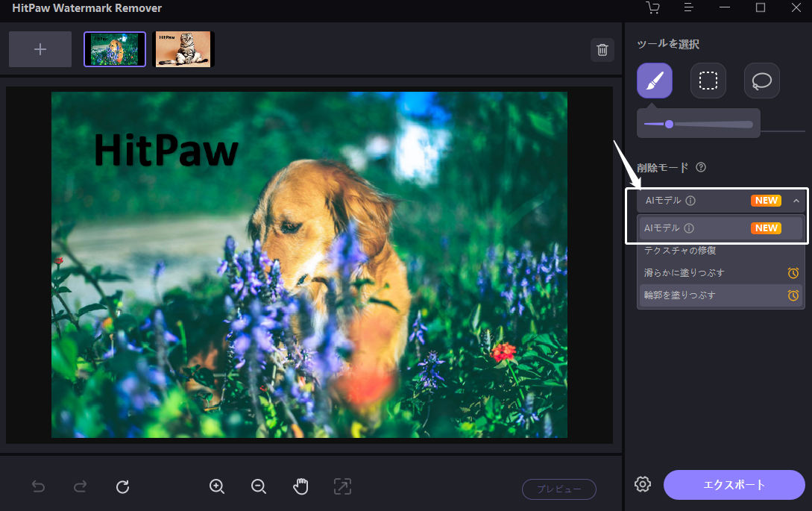Image resolution: width=812 pixels, height=511 pixels.
Task: Maximize the HitPaw window
Action: coord(761,7)
